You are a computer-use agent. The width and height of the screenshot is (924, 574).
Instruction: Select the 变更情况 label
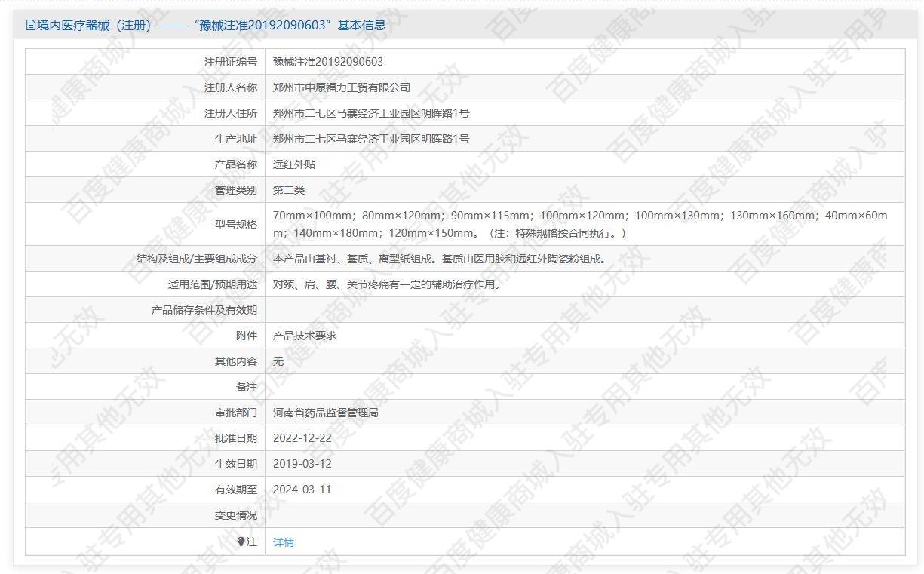click(236, 515)
